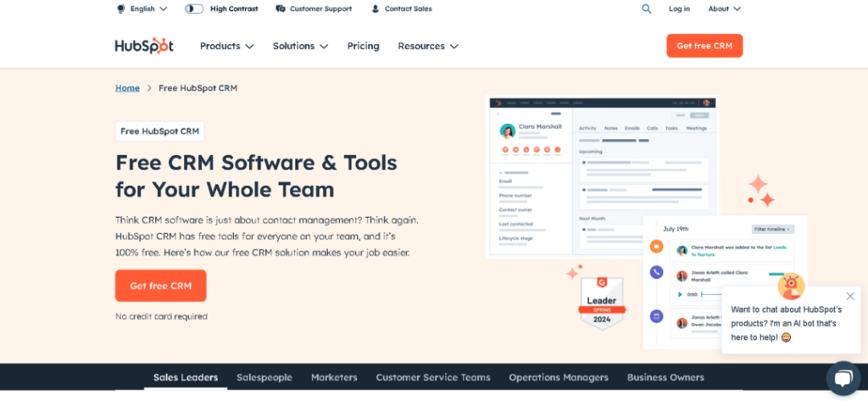Switch to the Salespeople tab
Screen dimensions: 868x401
coord(264,377)
